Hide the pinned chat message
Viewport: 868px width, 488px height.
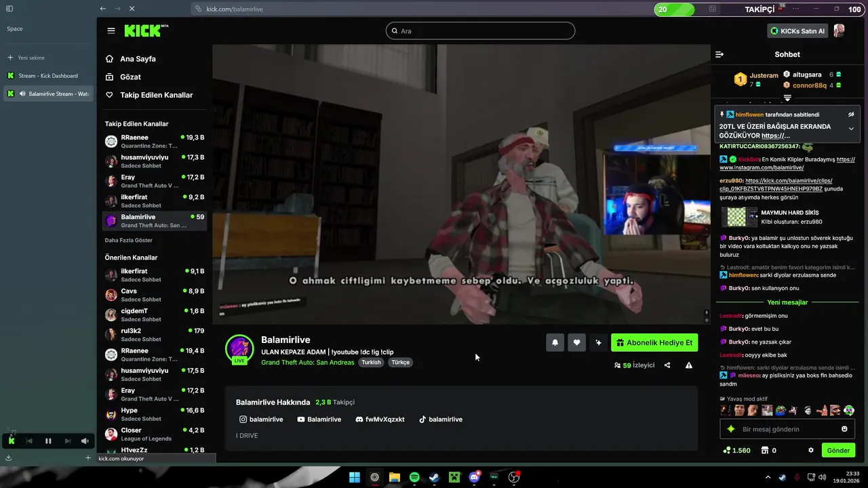point(851,115)
